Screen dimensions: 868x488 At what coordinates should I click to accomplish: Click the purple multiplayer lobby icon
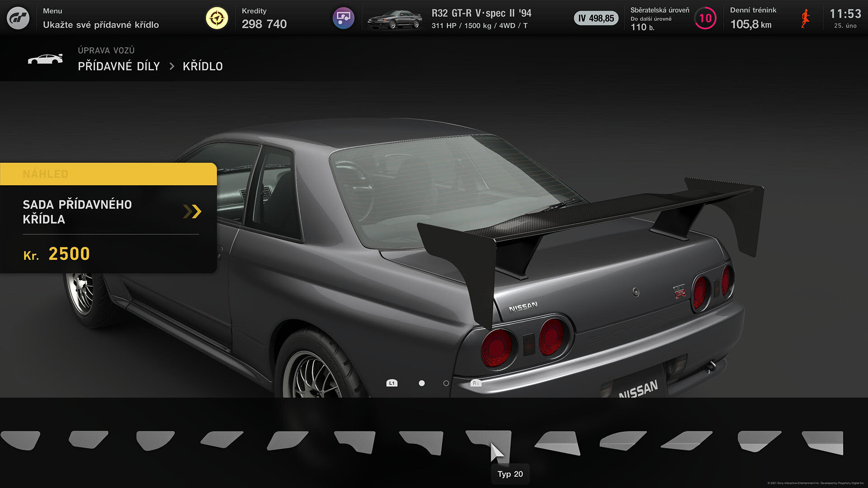pos(344,18)
